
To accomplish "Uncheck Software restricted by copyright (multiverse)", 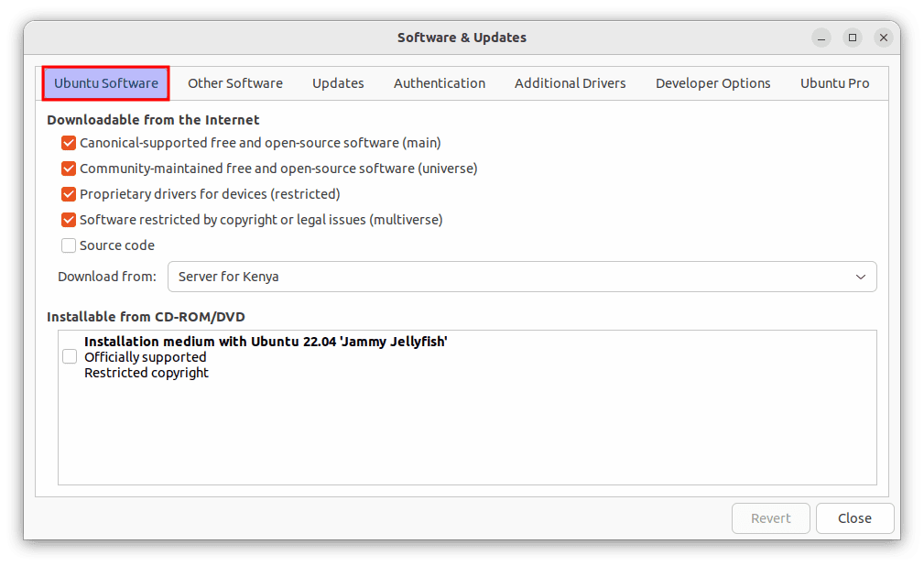I will (x=69, y=220).
